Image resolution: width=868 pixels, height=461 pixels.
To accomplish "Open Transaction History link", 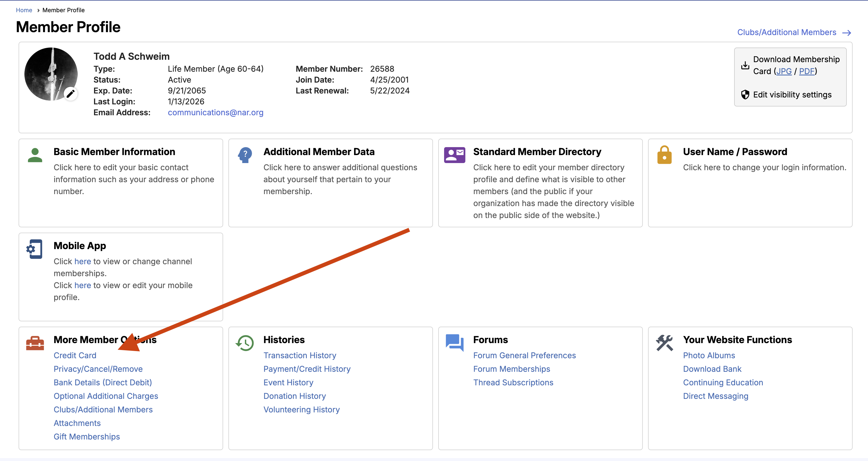I will 300,356.
